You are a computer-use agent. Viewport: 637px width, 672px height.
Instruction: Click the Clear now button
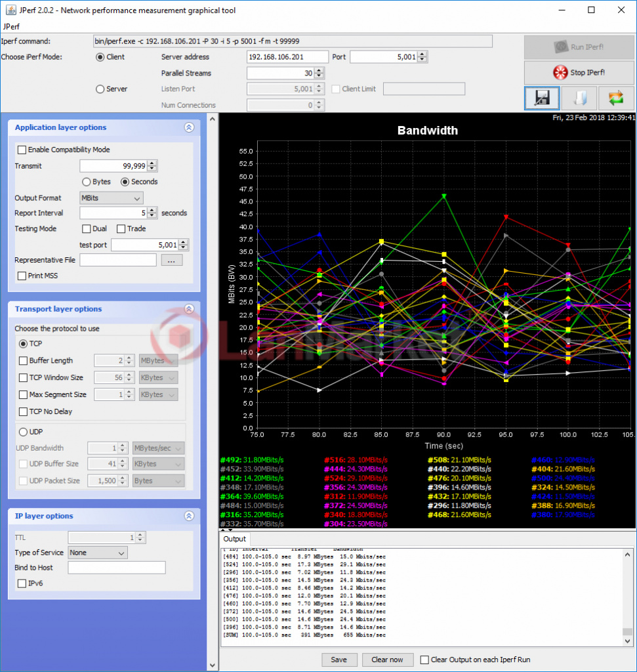[x=387, y=660]
